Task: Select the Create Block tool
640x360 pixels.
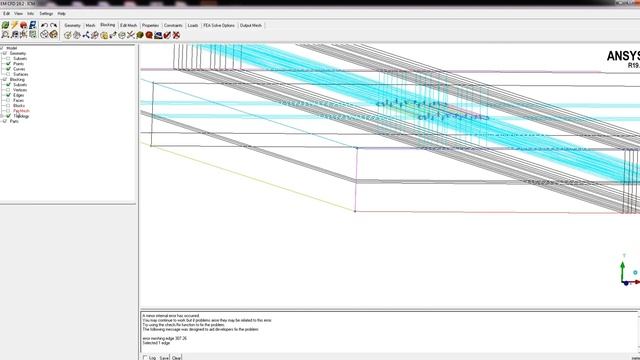Action: click(68, 36)
